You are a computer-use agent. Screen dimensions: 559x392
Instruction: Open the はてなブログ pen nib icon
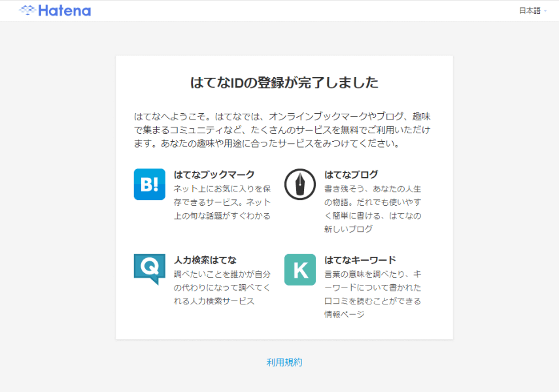pyautogui.click(x=300, y=184)
